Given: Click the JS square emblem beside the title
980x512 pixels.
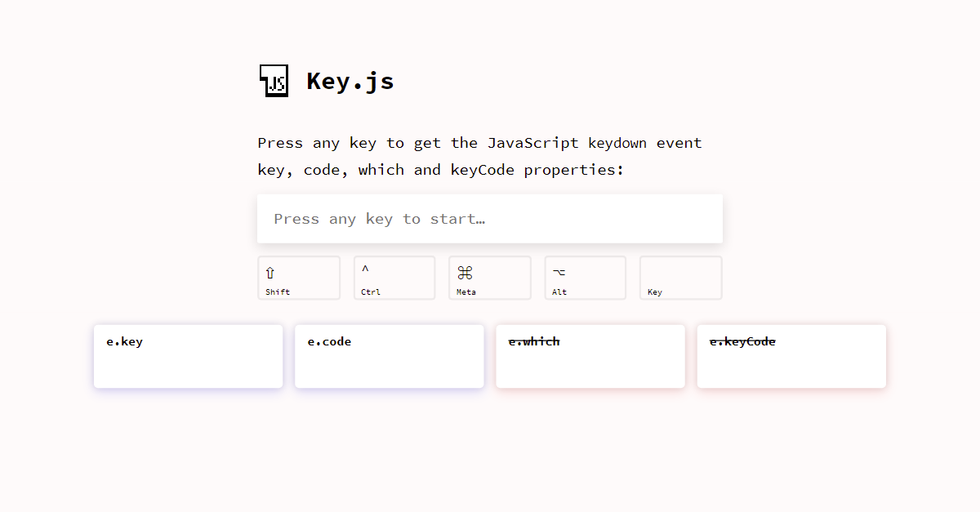Looking at the screenshot, I should point(274,80).
